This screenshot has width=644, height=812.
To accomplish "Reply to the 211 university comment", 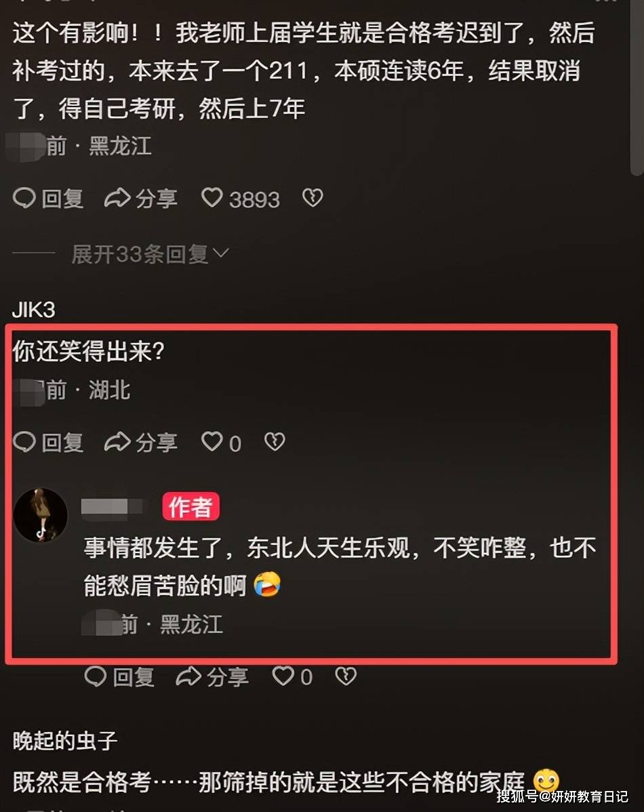I will (47, 199).
